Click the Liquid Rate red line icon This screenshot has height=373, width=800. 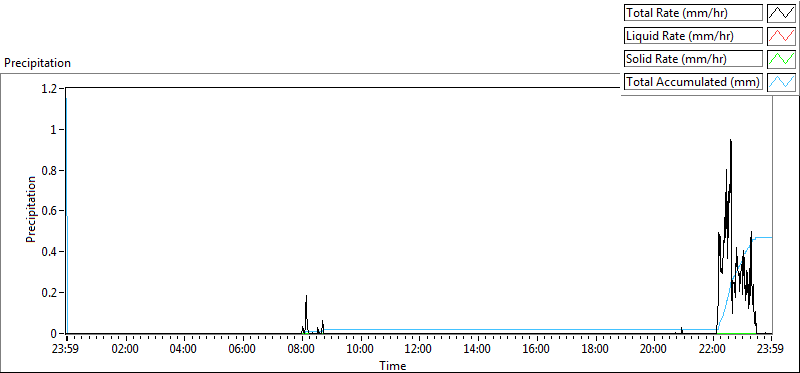click(782, 36)
